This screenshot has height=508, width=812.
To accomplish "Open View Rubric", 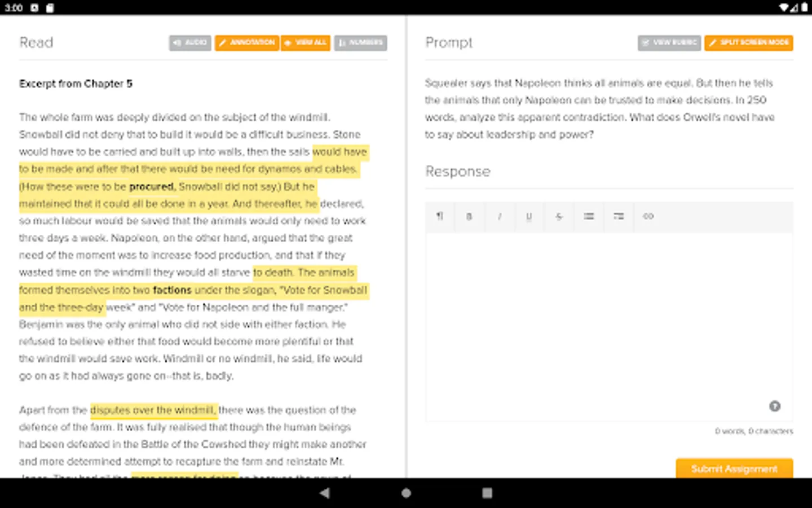I will [670, 43].
